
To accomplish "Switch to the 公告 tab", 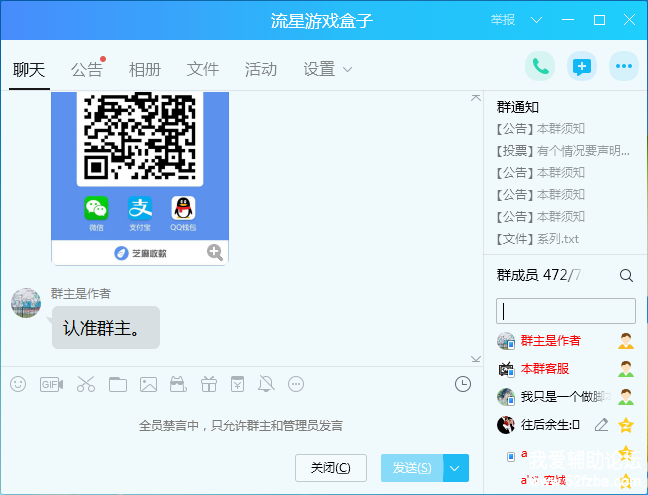I will tap(87, 69).
